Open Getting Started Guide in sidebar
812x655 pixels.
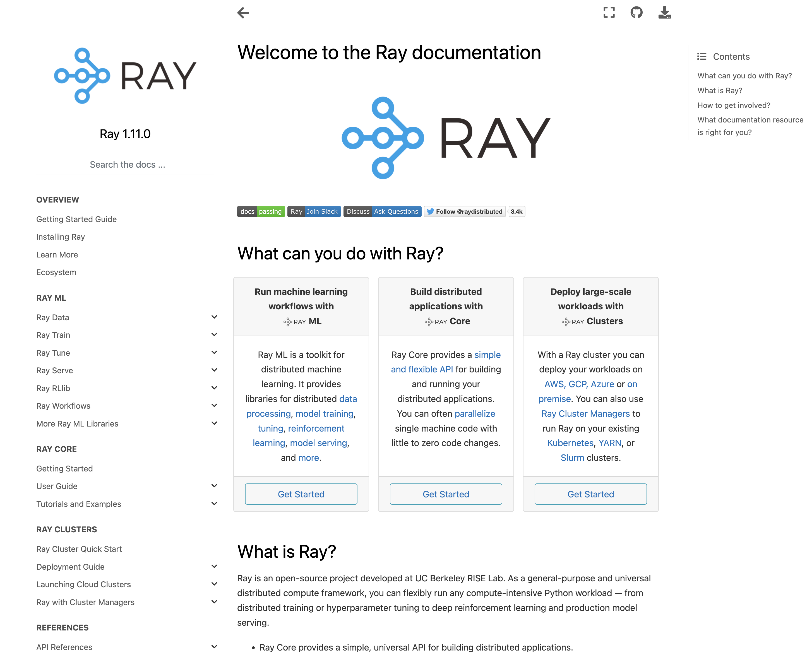click(76, 219)
